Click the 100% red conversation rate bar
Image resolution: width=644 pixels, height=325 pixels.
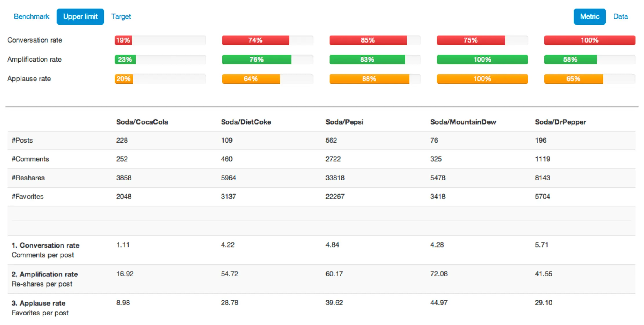click(589, 40)
